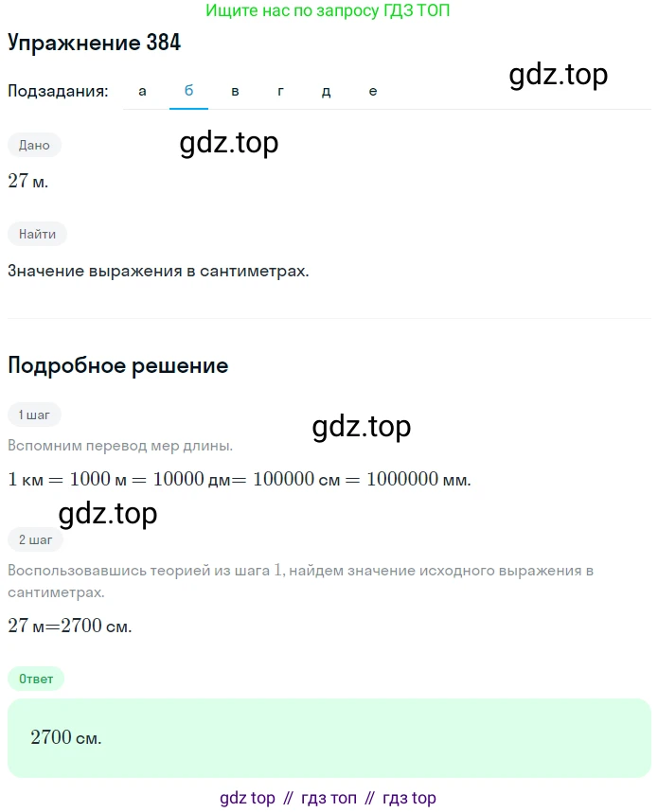Image resolution: width=658 pixels, height=812 pixels.
Task: Click the «Упражнение 384» heading
Action: [x=95, y=43]
